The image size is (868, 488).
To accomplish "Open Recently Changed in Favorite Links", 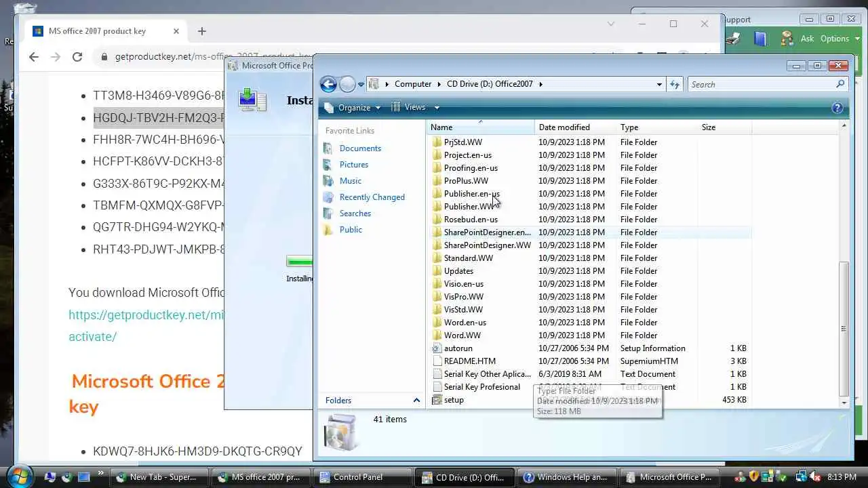I will pyautogui.click(x=372, y=197).
